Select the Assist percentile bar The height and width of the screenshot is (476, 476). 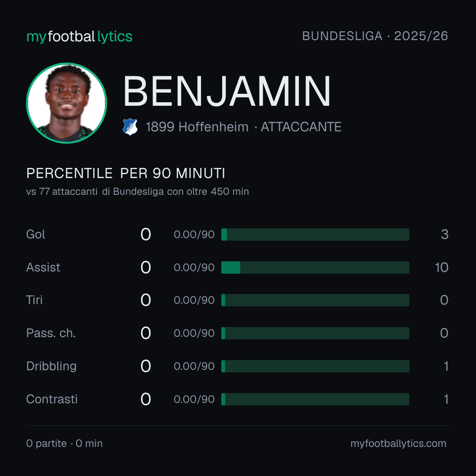315,268
